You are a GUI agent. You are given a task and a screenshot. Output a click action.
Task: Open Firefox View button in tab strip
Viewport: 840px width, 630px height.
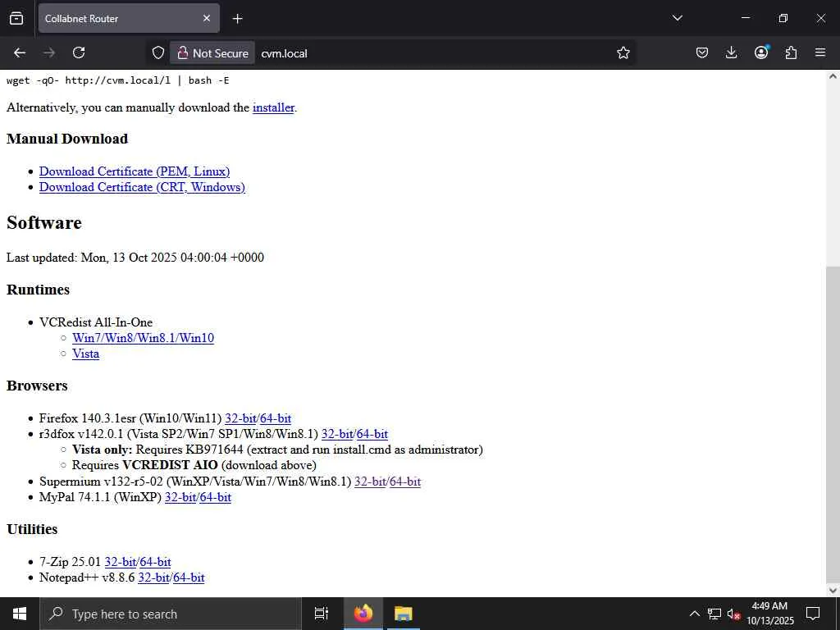click(16, 18)
